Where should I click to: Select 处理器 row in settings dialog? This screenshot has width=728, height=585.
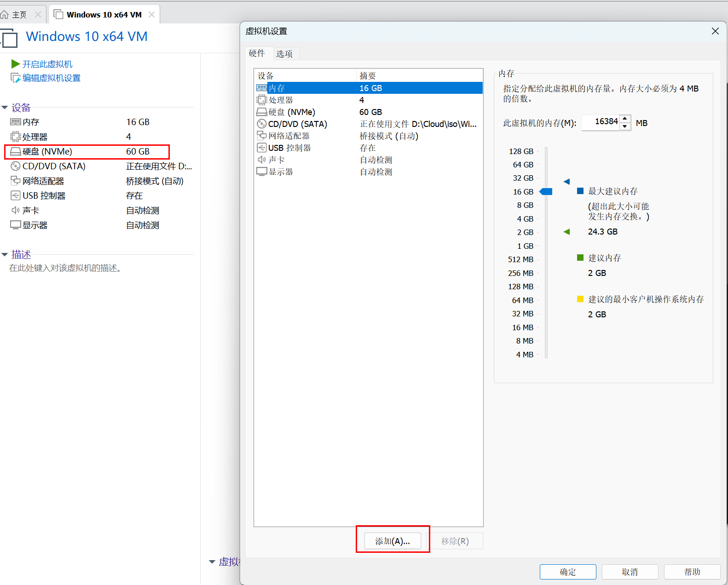(368, 100)
